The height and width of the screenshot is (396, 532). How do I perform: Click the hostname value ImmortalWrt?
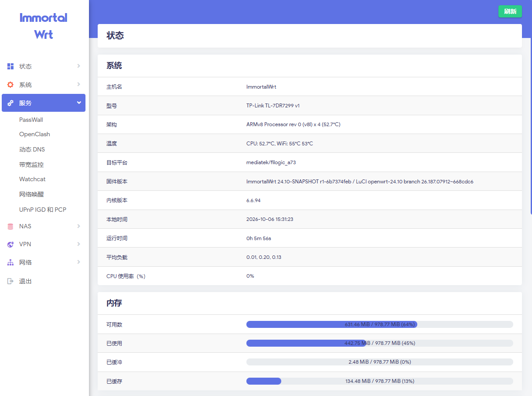[x=261, y=87]
